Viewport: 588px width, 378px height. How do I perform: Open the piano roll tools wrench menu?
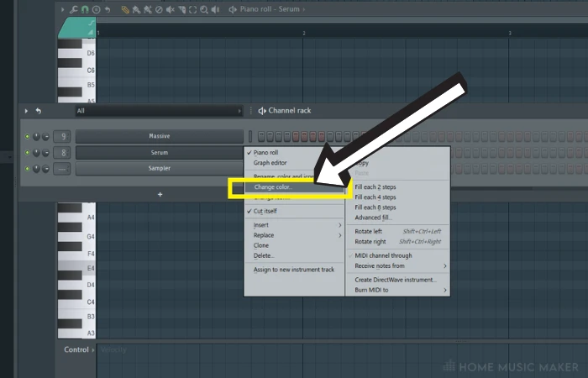74,9
